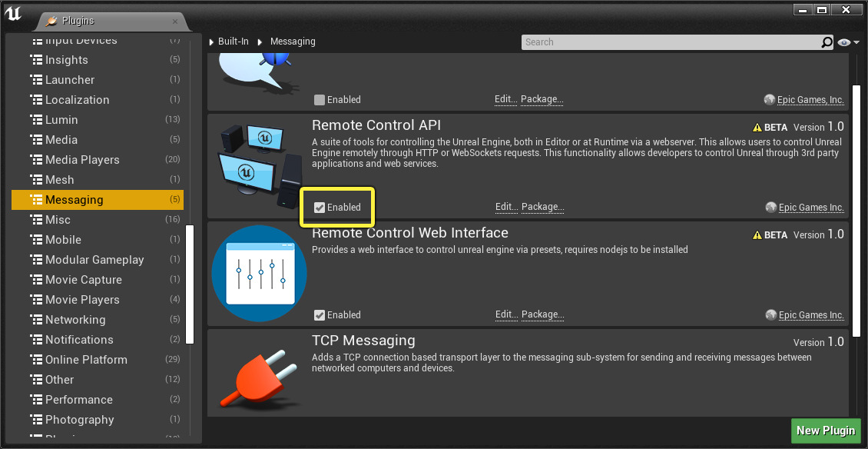Open Edit link for Remote Control API
Image resolution: width=868 pixels, height=449 pixels.
point(506,208)
